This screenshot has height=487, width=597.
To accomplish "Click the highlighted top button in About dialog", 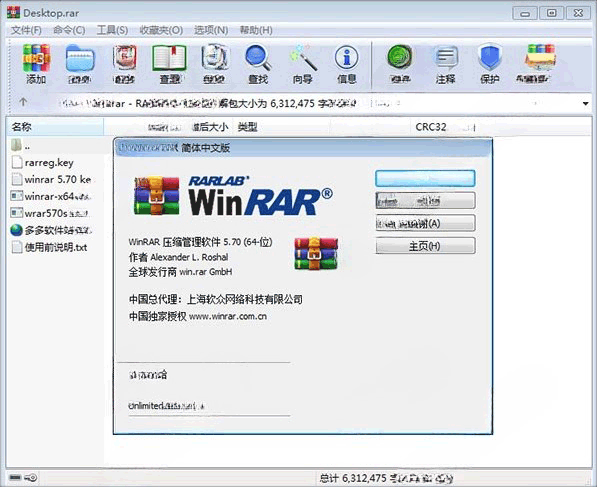I will [x=425, y=178].
